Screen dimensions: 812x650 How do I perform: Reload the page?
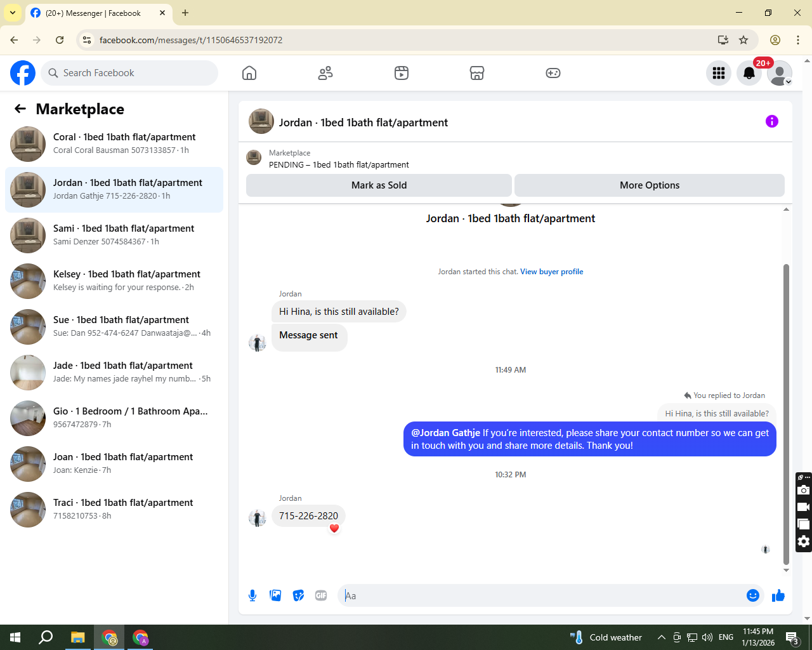click(x=60, y=40)
